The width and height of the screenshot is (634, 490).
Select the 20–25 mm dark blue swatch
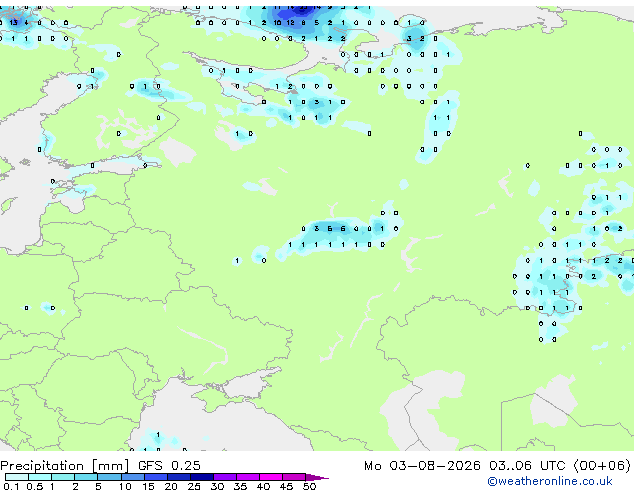point(179,477)
